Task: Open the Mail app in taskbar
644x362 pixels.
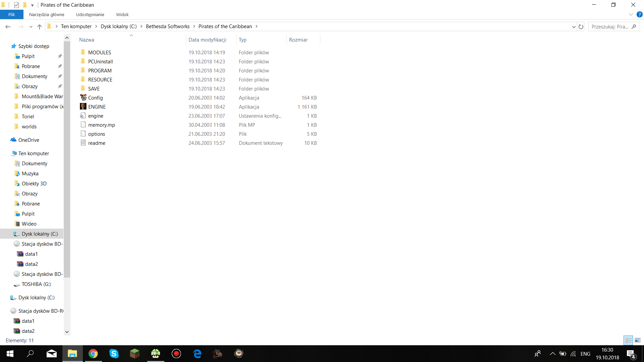Action: [x=52, y=354]
